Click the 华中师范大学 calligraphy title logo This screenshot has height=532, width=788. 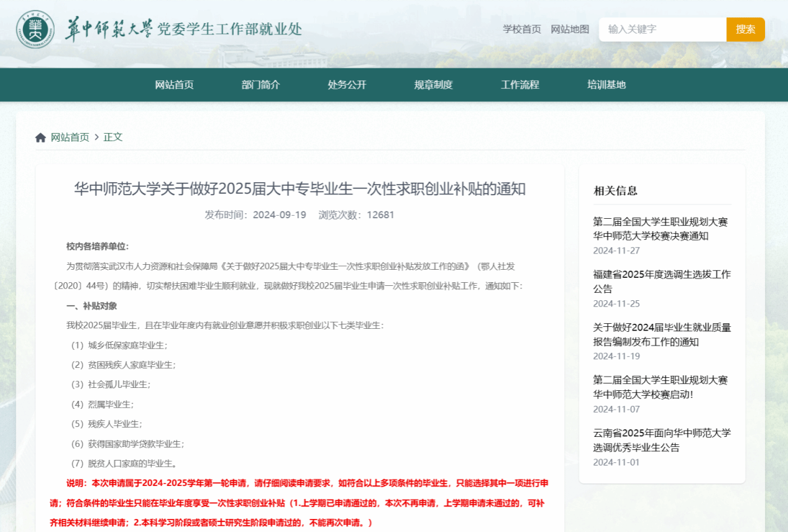(x=108, y=29)
